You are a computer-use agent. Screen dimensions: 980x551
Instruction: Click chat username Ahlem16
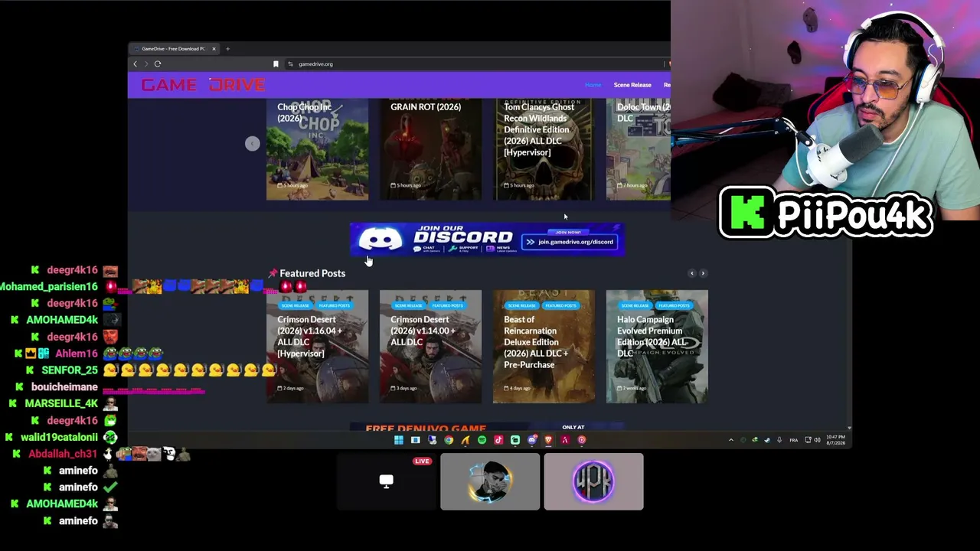tap(77, 354)
